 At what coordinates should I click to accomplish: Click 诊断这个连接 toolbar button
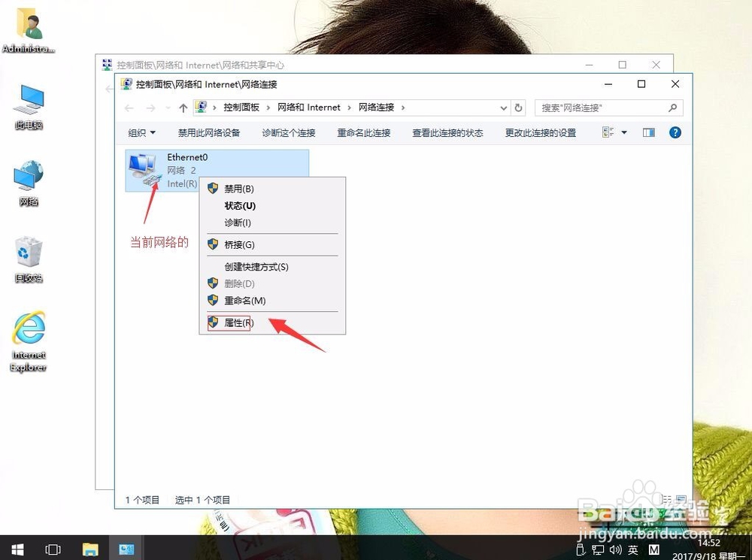pyautogui.click(x=289, y=133)
